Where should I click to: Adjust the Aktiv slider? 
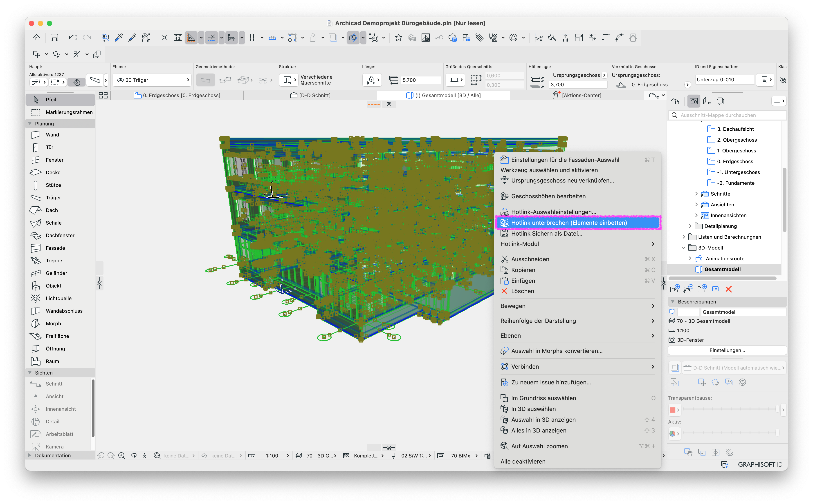click(731, 433)
